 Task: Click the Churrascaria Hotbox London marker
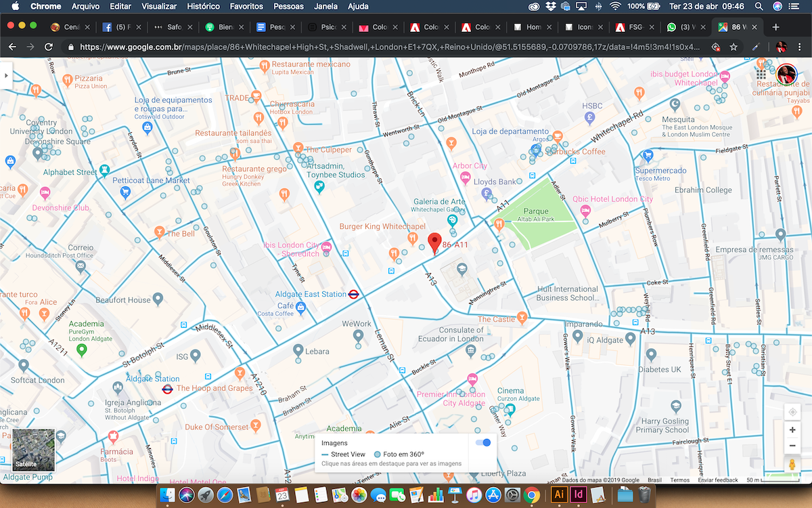283,123
